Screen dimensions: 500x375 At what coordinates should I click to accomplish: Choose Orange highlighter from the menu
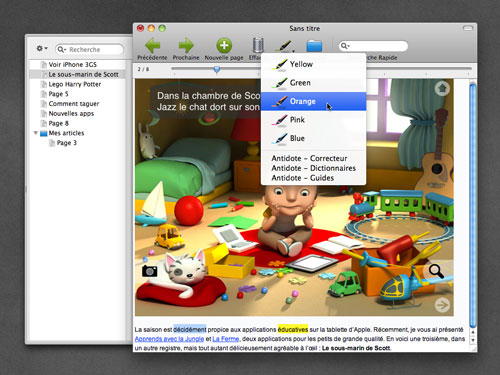313,101
